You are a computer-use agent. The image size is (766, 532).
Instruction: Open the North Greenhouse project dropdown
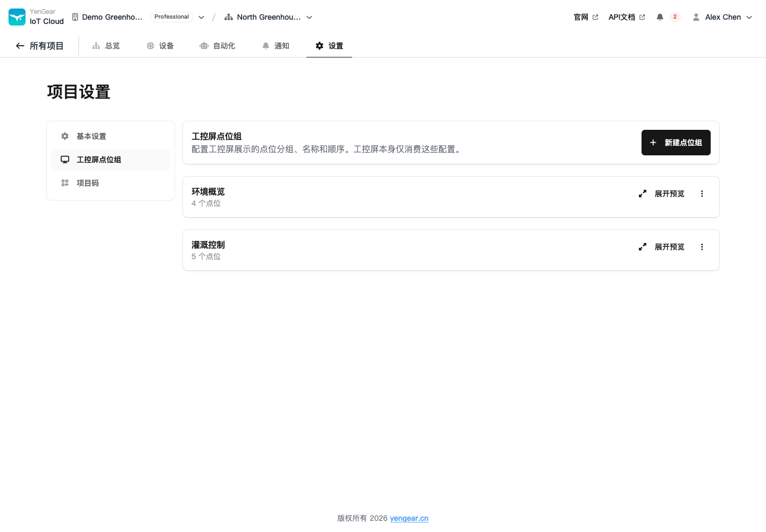click(x=269, y=17)
